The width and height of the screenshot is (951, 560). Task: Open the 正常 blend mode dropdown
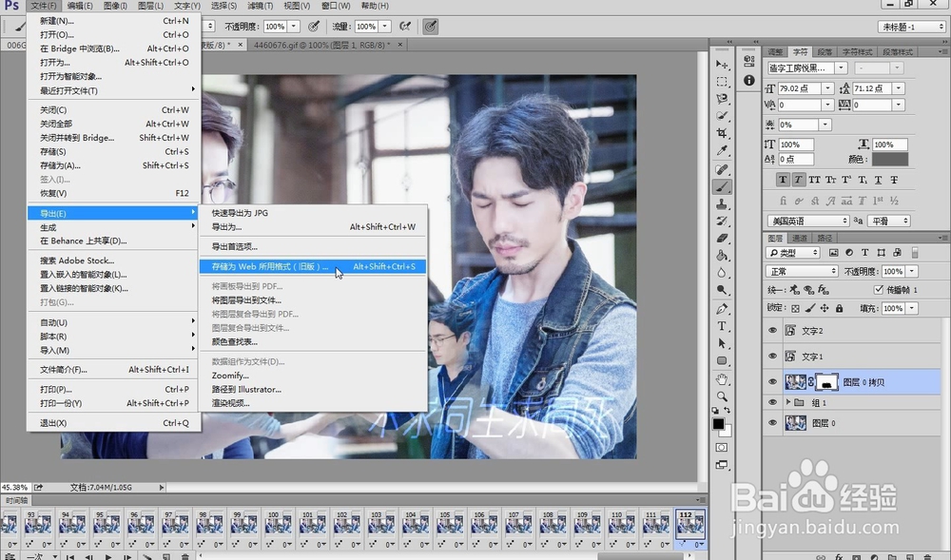802,272
